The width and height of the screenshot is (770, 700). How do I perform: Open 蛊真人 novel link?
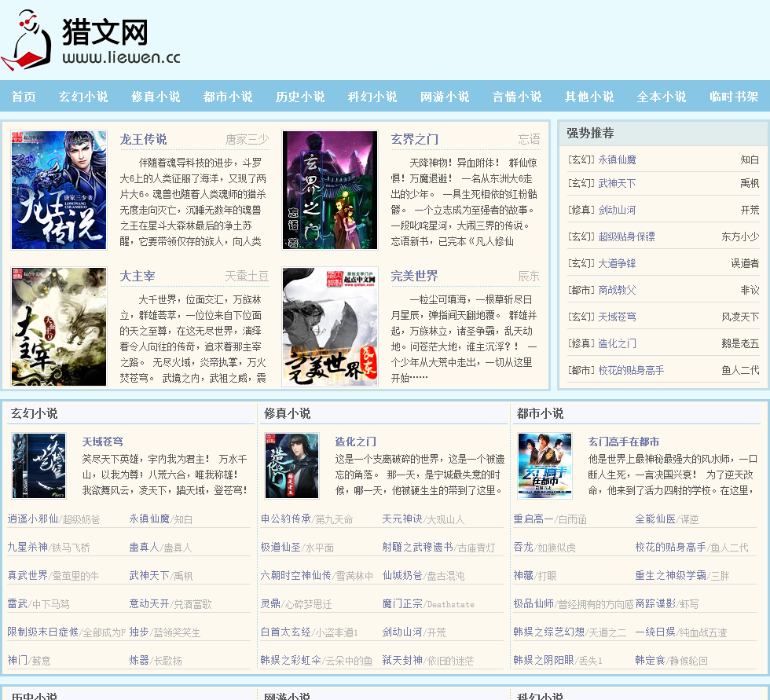(144, 548)
